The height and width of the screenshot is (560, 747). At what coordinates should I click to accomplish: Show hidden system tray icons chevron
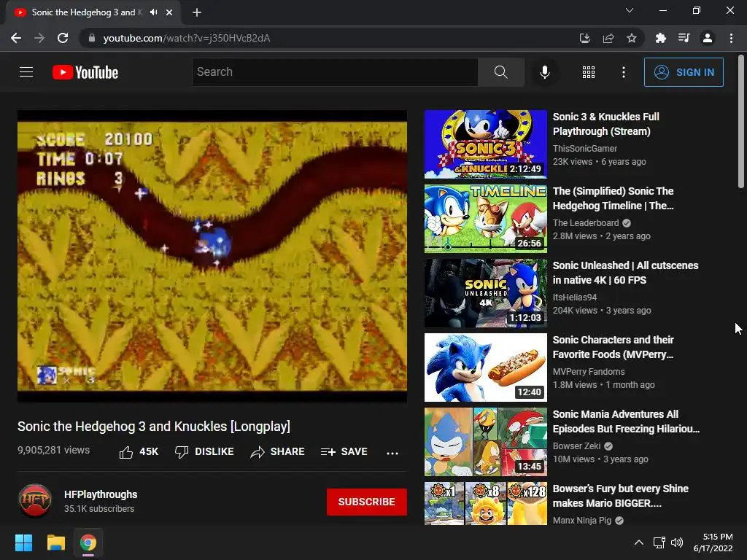pos(639,542)
